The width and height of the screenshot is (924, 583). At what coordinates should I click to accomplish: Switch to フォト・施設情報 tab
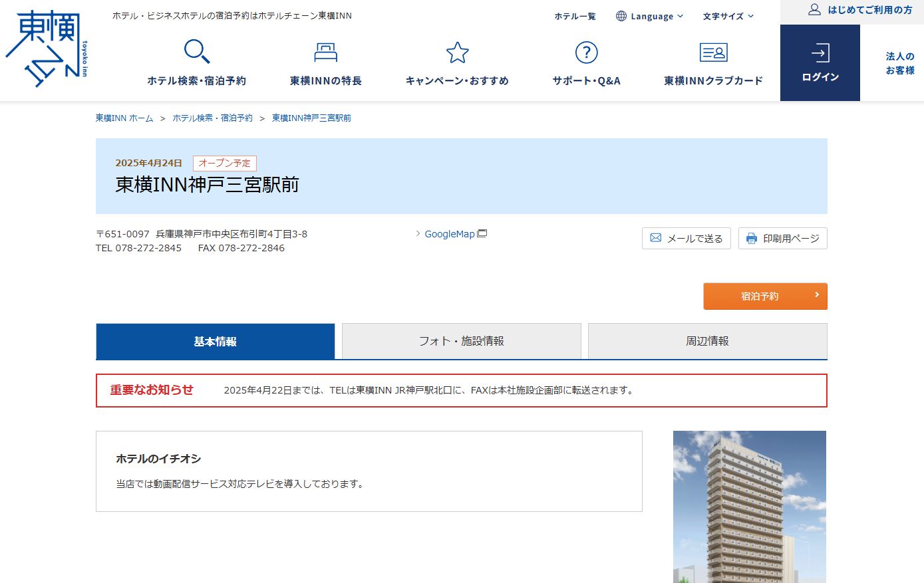462,341
